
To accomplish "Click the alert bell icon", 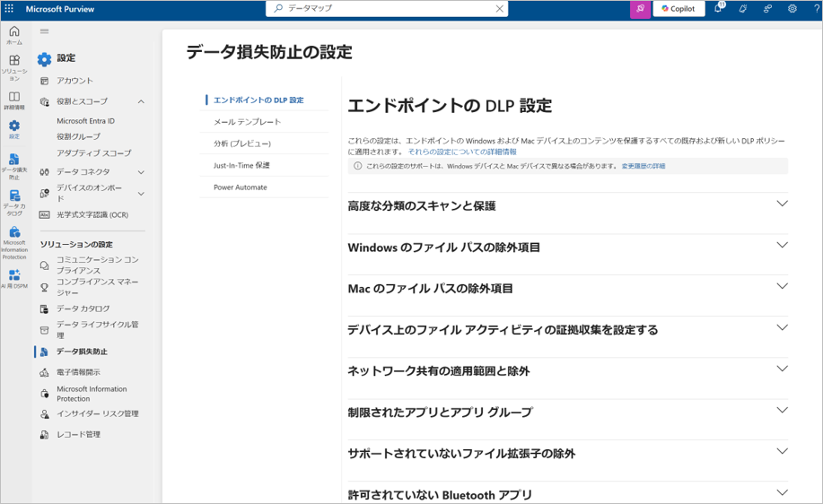I will point(743,8).
